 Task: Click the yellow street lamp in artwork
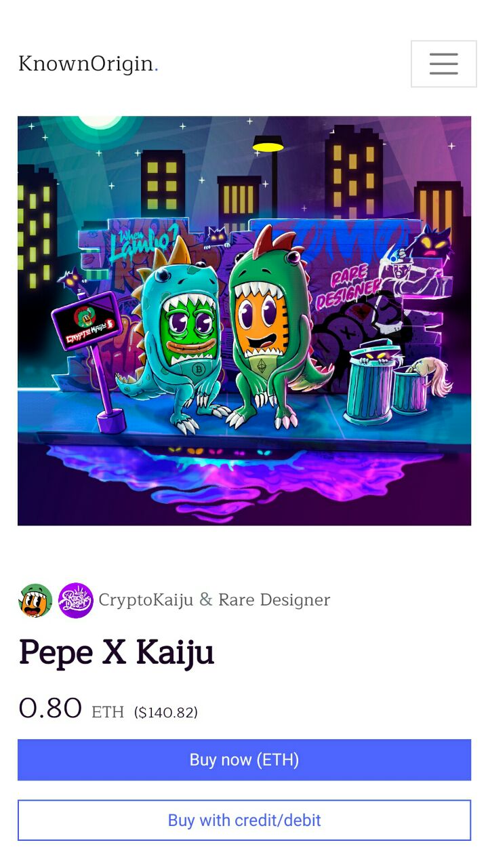click(268, 144)
